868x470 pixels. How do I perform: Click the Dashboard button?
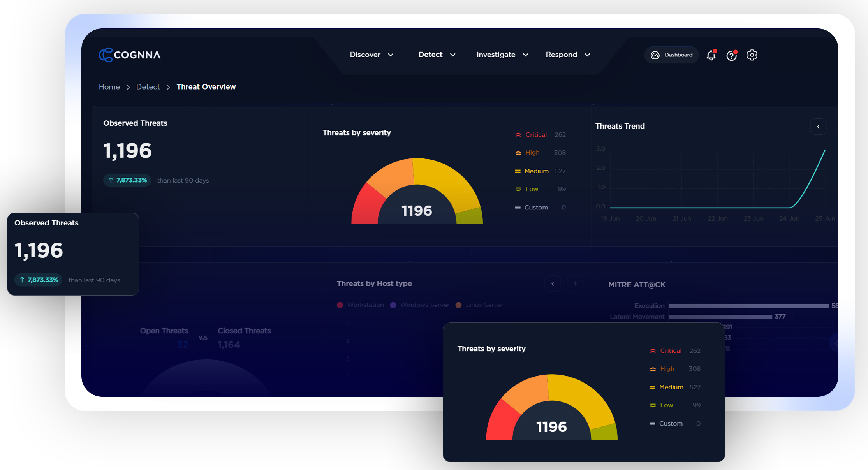coord(672,55)
